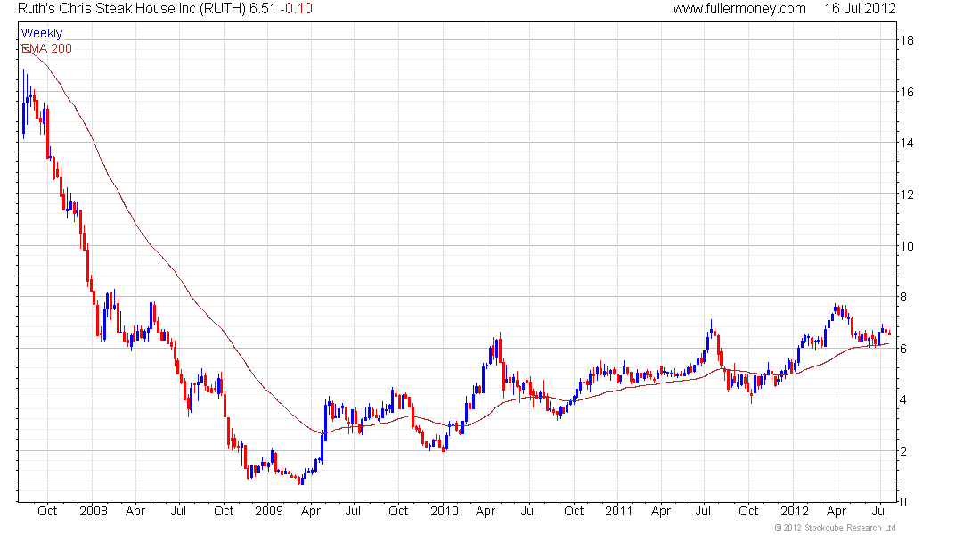Click the y-axis value 0
This screenshot has width=980, height=535.
(903, 502)
